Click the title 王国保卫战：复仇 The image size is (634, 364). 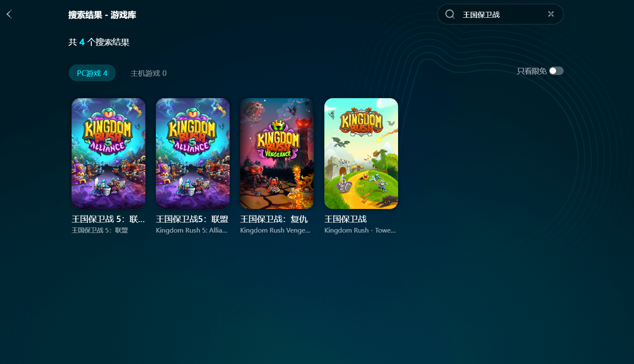(274, 219)
